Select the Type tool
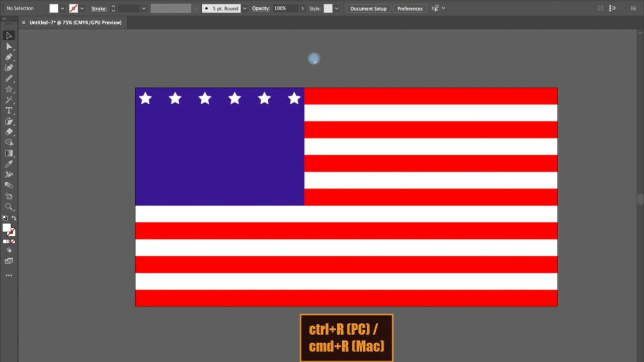 [x=9, y=111]
